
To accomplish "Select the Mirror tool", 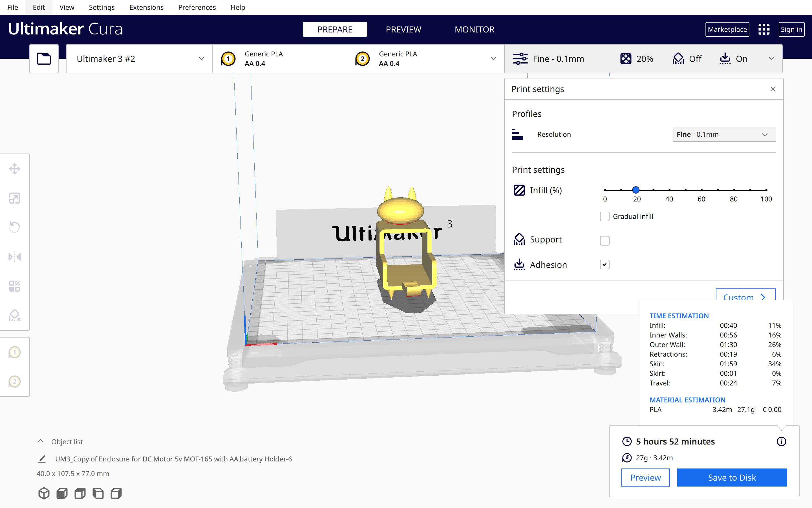I will (14, 257).
